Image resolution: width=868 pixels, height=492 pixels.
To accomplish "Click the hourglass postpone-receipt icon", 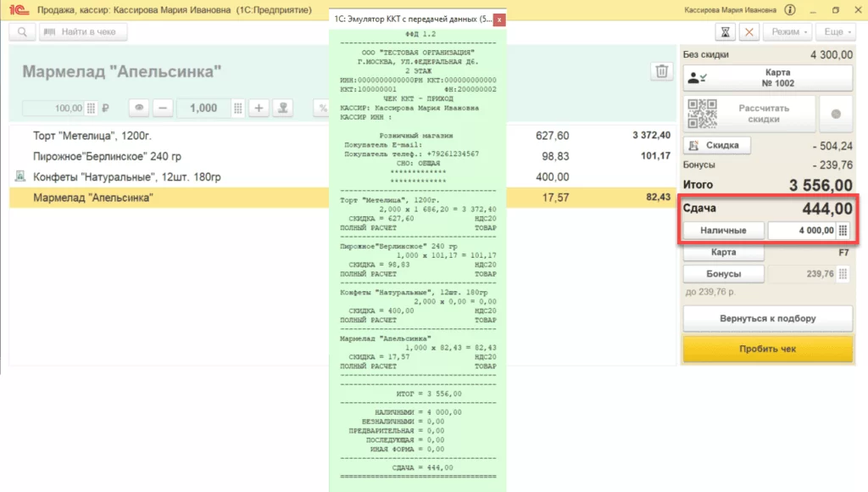I will point(726,32).
